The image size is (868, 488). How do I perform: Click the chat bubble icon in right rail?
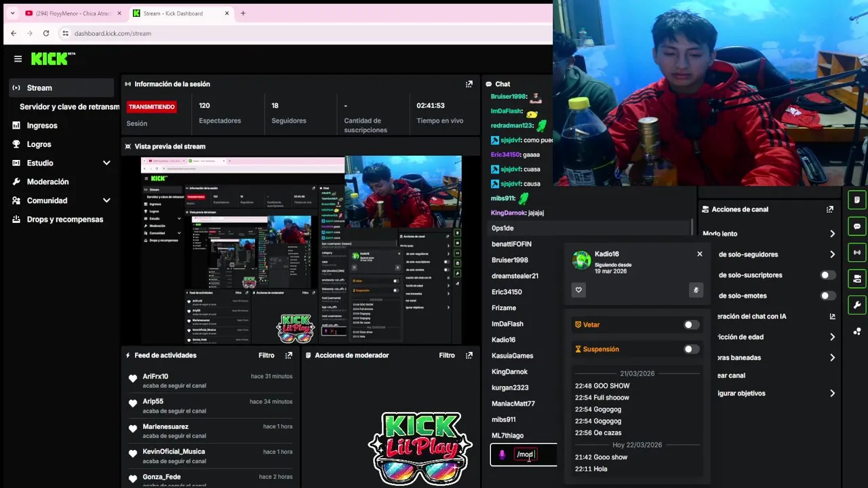point(857,226)
